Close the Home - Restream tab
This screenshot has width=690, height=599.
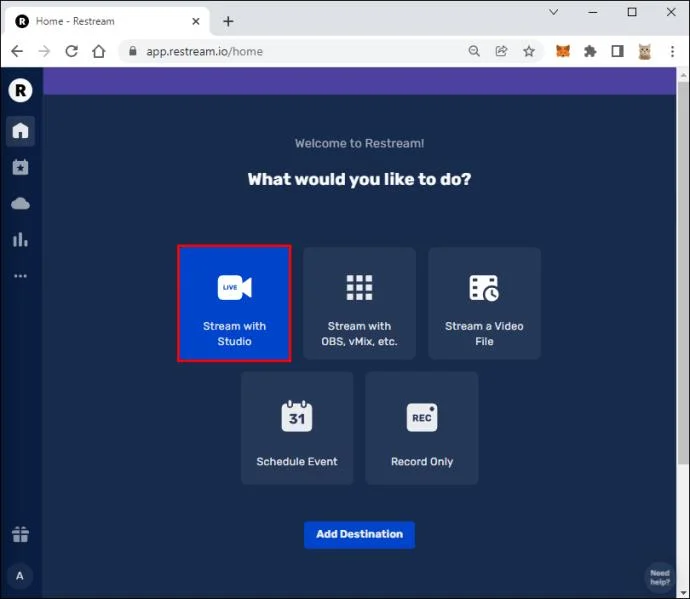point(196,21)
